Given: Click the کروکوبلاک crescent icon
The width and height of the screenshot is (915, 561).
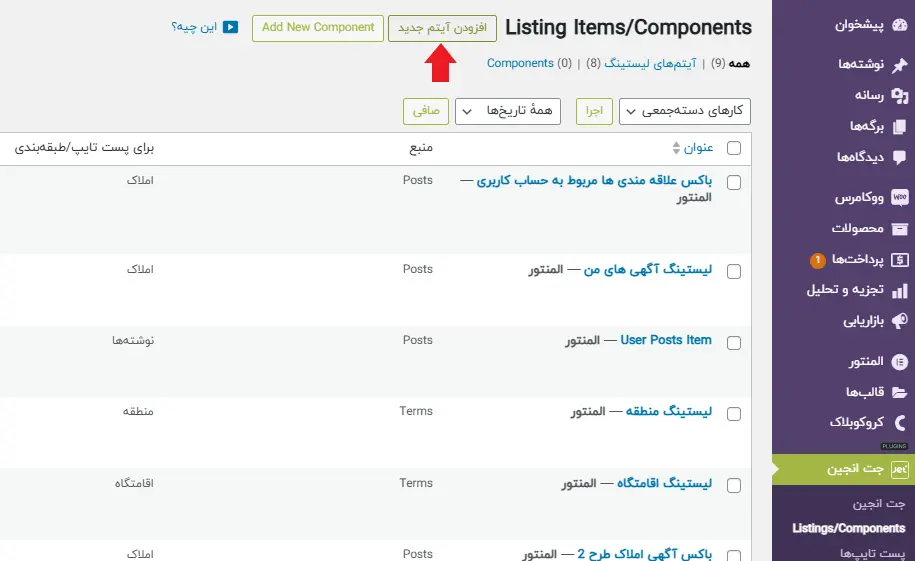Looking at the screenshot, I should click(x=899, y=423).
